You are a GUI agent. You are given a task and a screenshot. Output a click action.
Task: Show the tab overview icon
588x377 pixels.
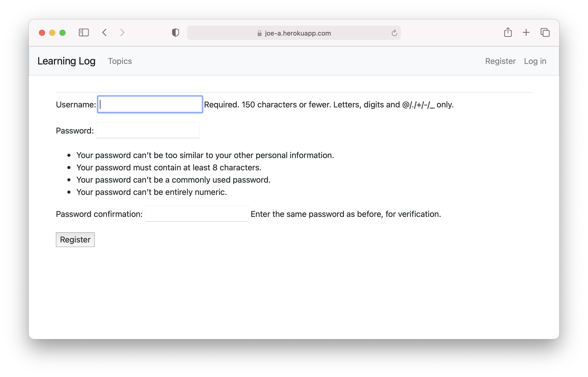coord(545,32)
